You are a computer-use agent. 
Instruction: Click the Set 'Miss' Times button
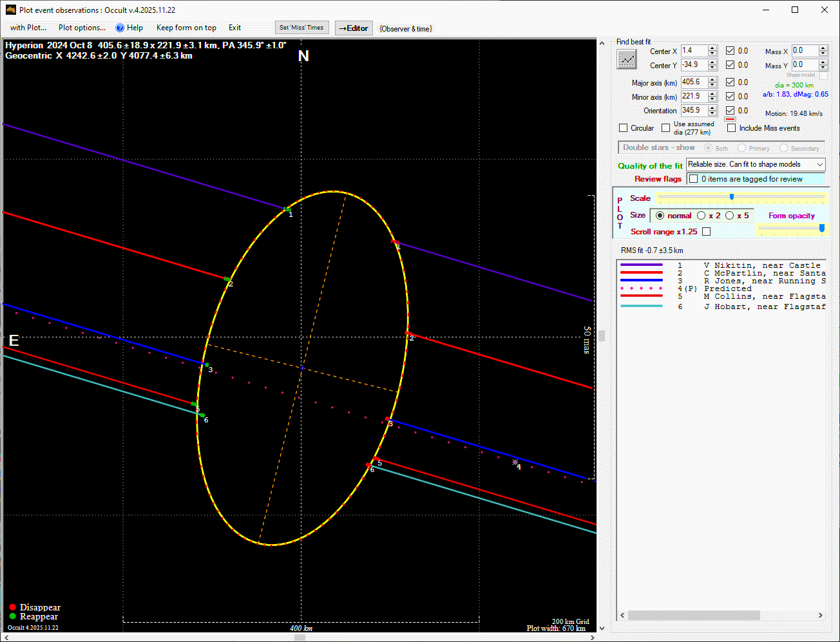click(x=301, y=28)
